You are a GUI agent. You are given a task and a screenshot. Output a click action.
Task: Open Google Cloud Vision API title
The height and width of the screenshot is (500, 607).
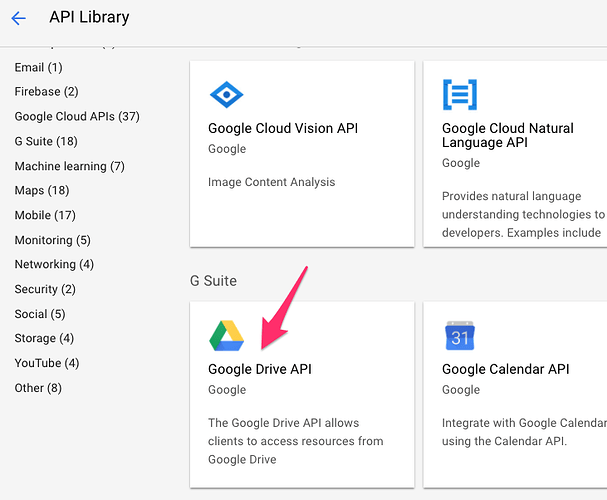coord(283,128)
